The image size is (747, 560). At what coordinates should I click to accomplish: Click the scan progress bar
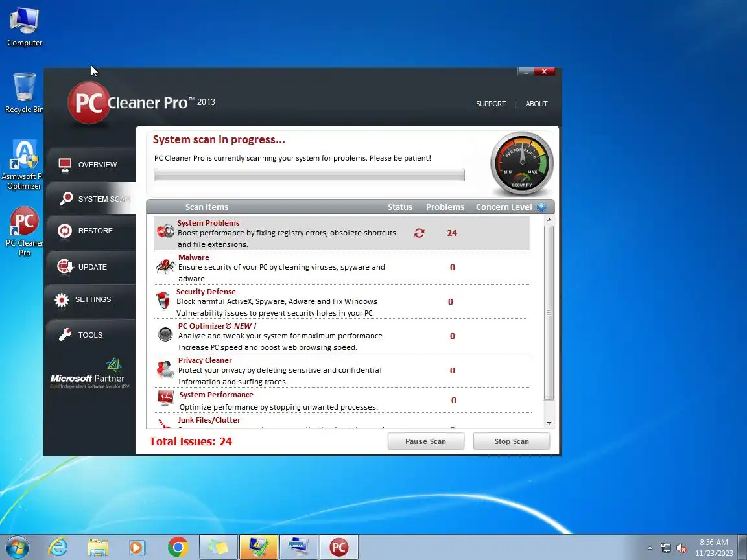[x=309, y=175]
